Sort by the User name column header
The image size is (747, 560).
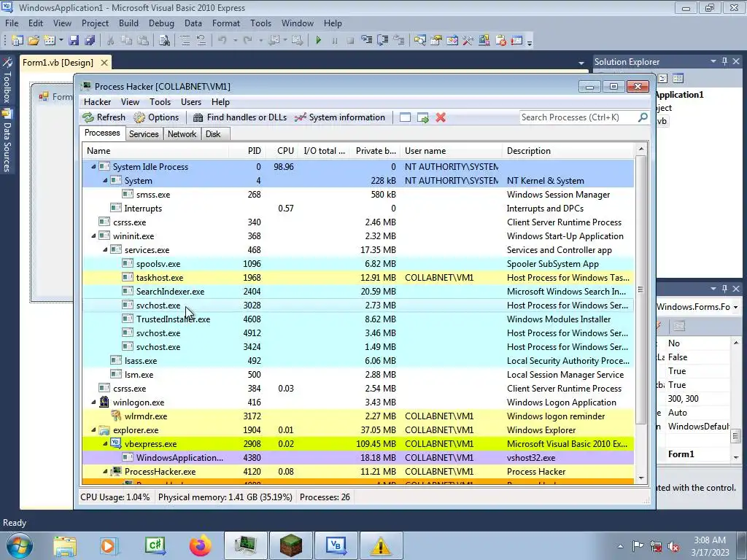pyautogui.click(x=451, y=150)
